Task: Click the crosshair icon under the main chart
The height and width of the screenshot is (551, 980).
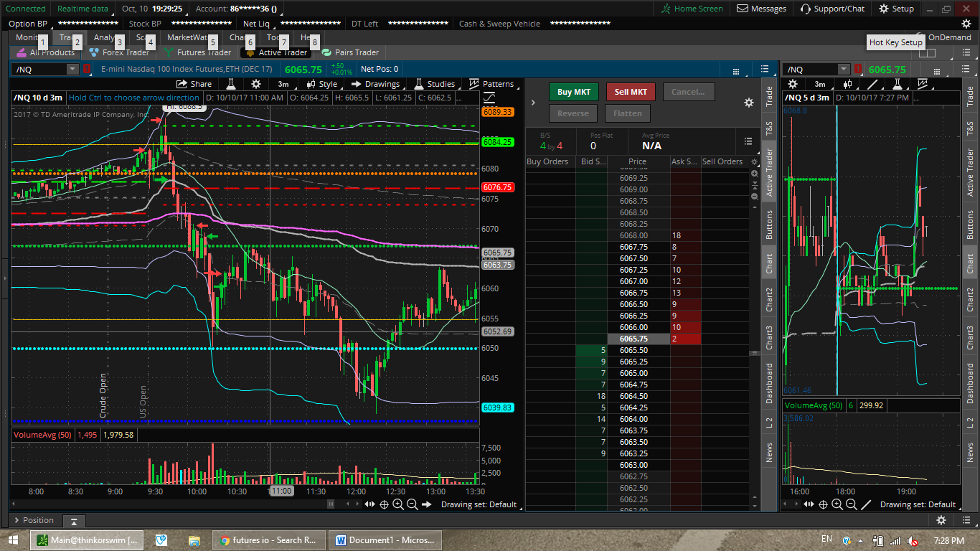Action: click(x=384, y=504)
